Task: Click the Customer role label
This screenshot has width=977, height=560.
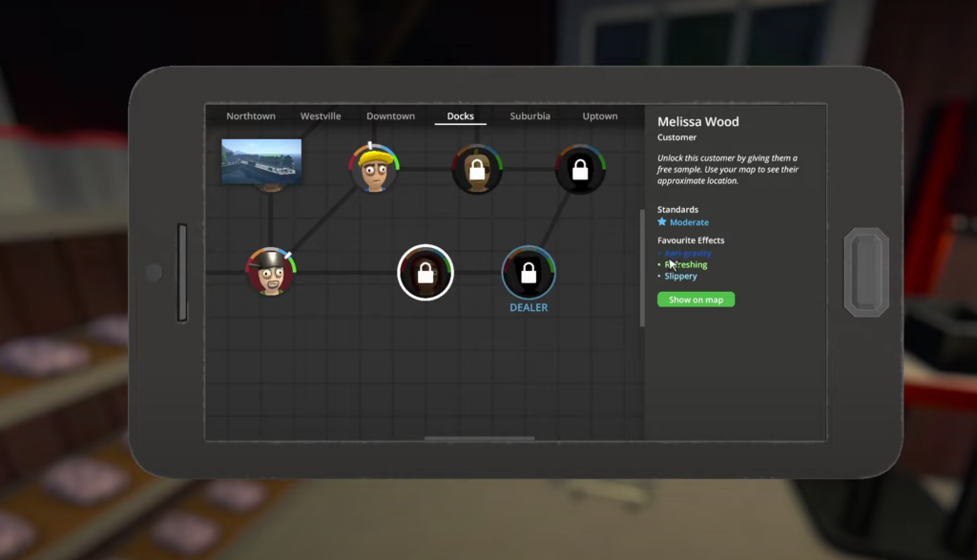Action: click(x=676, y=137)
